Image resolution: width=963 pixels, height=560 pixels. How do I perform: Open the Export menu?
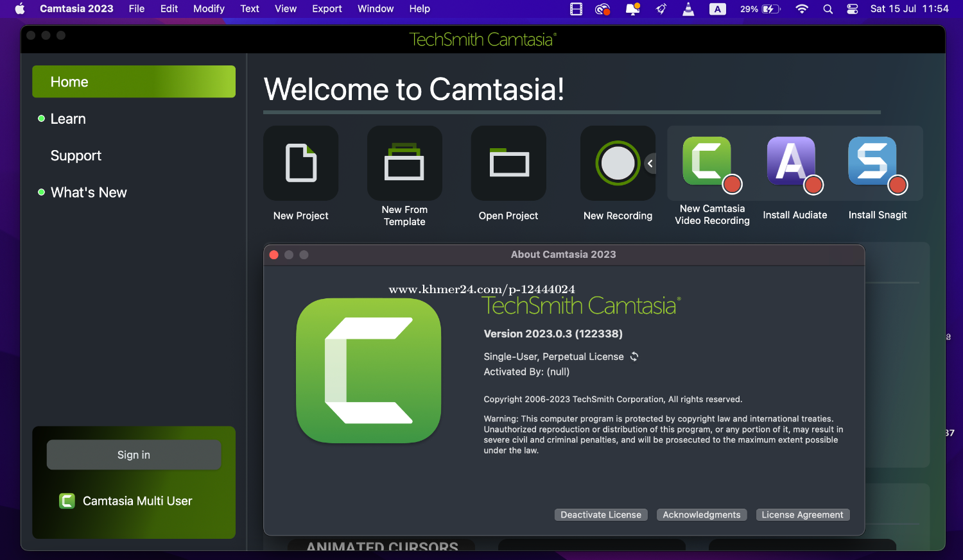tap(327, 9)
